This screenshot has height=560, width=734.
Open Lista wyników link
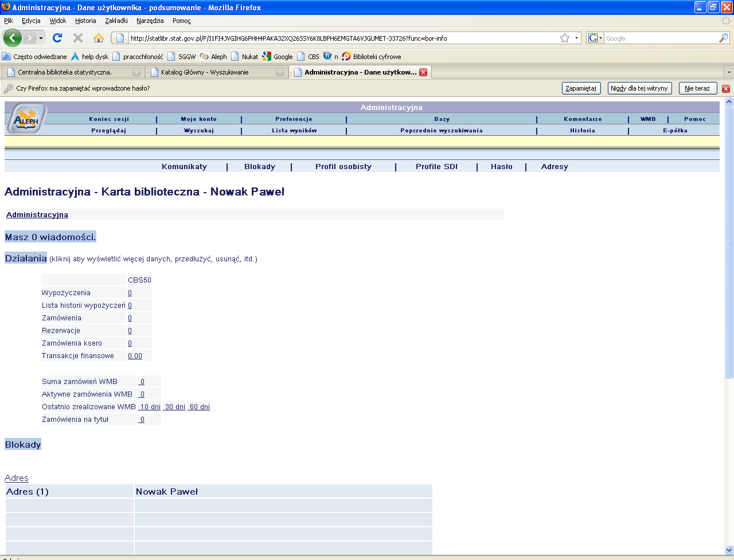[x=294, y=131]
